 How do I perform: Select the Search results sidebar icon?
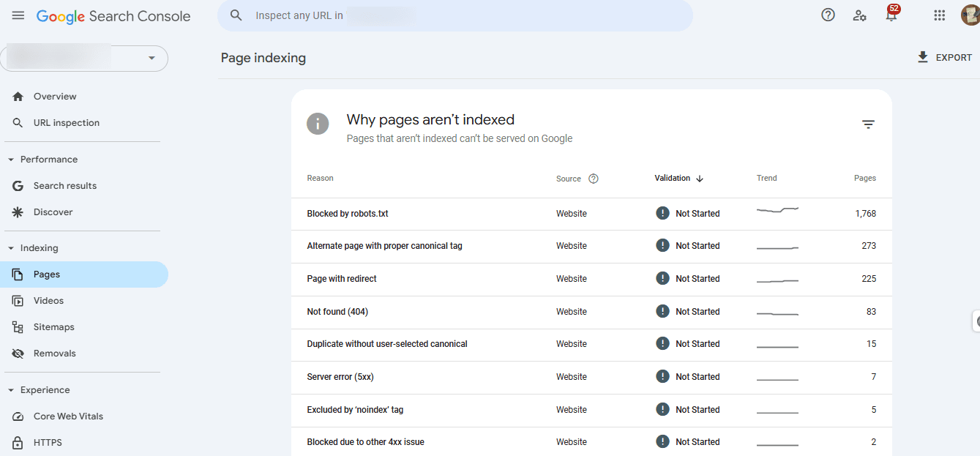pos(18,185)
